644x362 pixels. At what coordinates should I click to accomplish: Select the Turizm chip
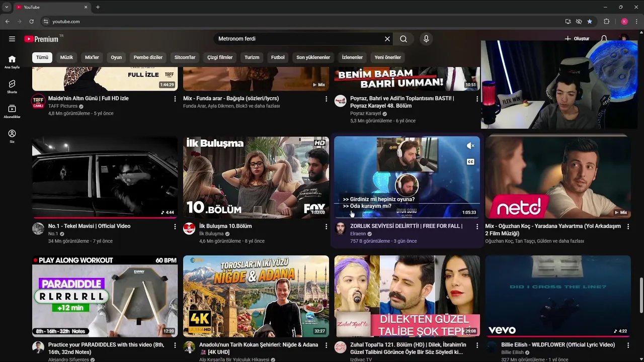tap(252, 57)
